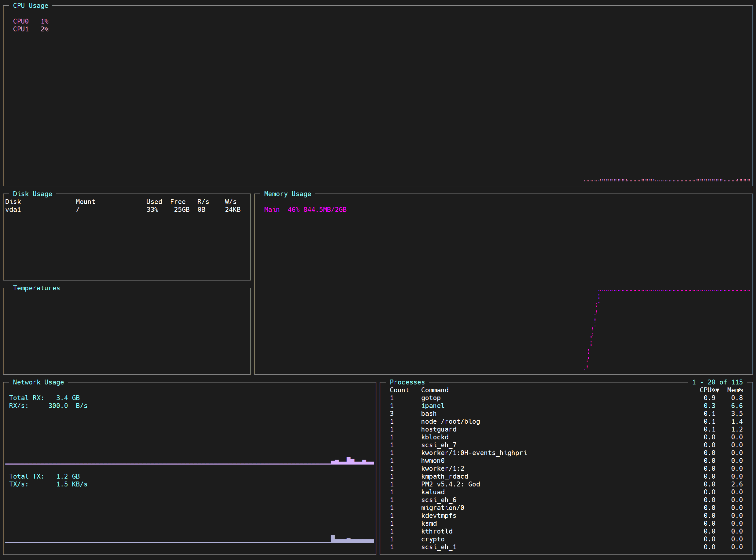This screenshot has height=560, width=756.
Task: Select the Processes panel title
Action: click(x=407, y=382)
